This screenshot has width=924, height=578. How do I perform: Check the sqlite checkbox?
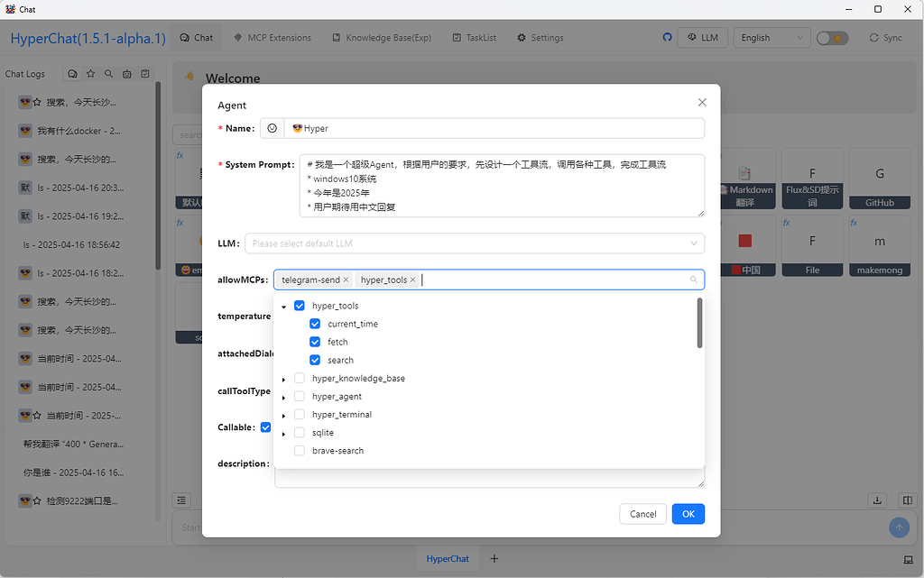tap(300, 433)
